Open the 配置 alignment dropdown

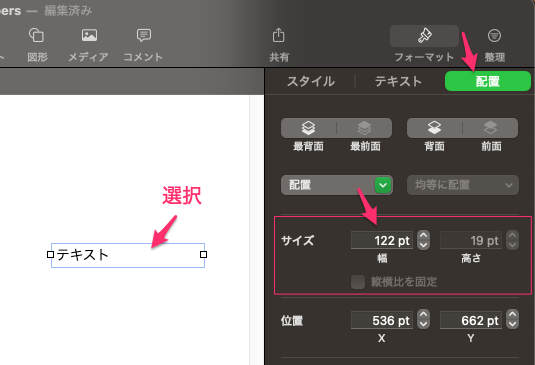pyautogui.click(x=337, y=185)
